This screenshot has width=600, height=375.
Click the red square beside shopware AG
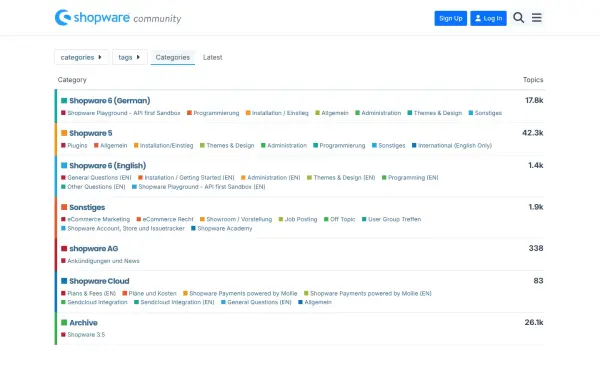point(64,249)
